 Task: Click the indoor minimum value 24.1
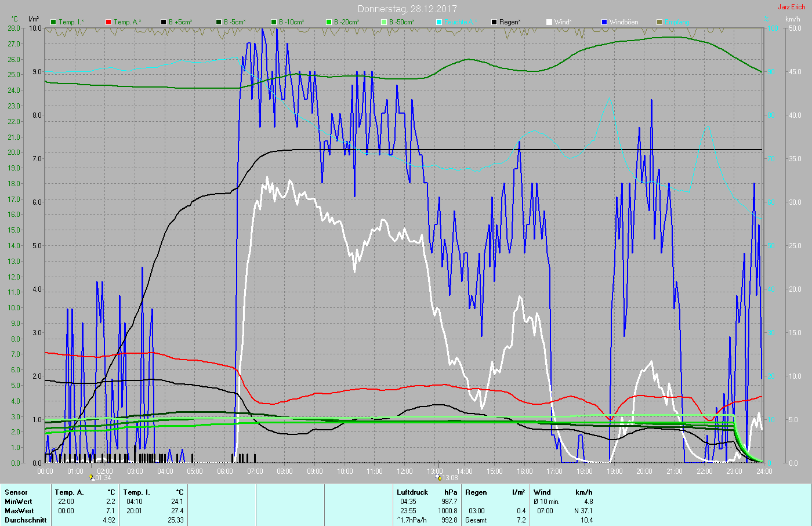[177, 502]
